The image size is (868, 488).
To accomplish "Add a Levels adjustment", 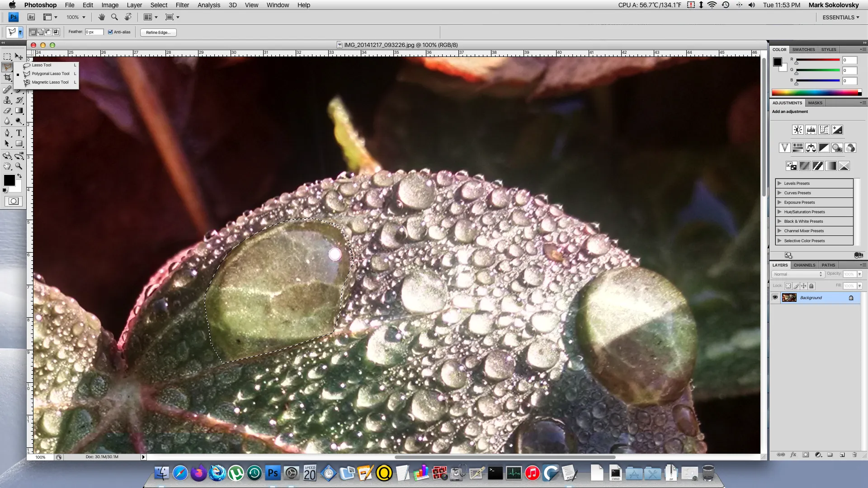I will click(811, 130).
